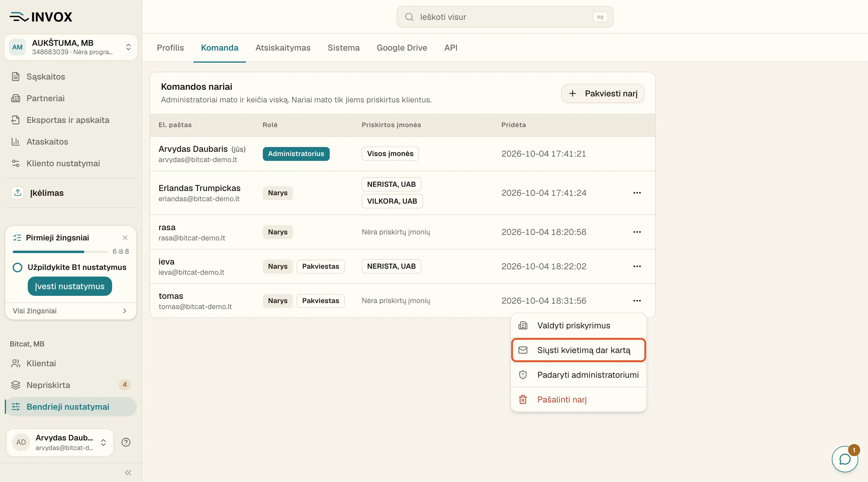Open actions menu for ieva
The width and height of the screenshot is (868, 482).
(637, 266)
